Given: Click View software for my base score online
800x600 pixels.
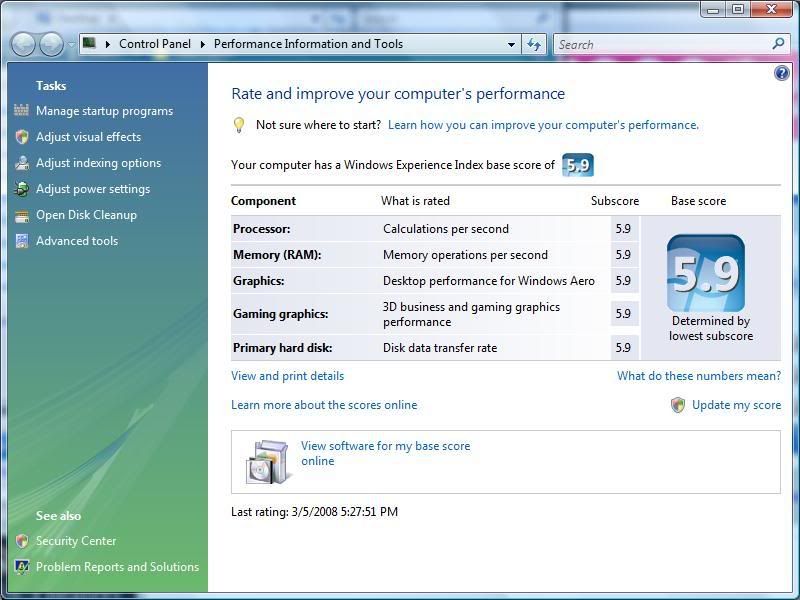Looking at the screenshot, I should pos(385,453).
